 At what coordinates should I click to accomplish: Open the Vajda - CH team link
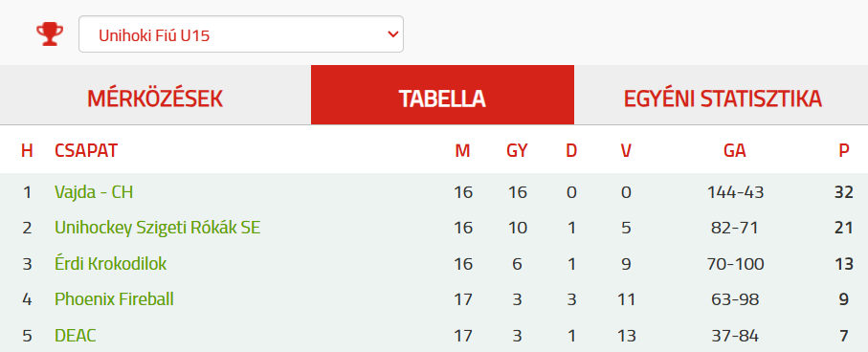point(94,192)
